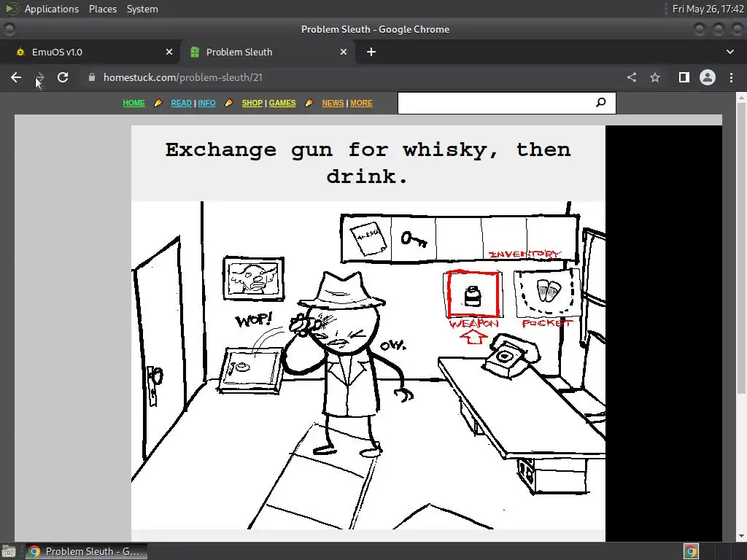The height and width of the screenshot is (560, 747).
Task: Select the Problem Sleuth tab
Action: (268, 52)
